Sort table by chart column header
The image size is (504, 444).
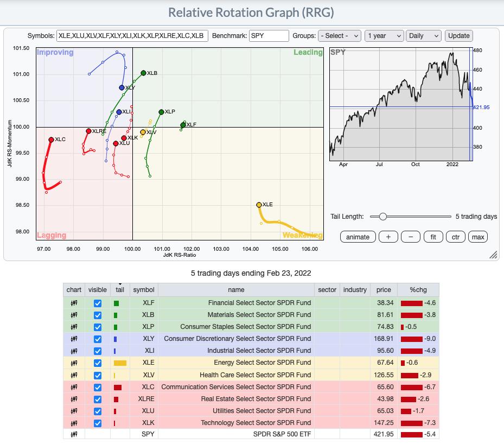[74, 290]
